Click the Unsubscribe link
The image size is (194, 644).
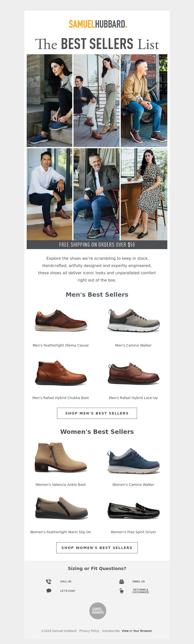pos(111,631)
